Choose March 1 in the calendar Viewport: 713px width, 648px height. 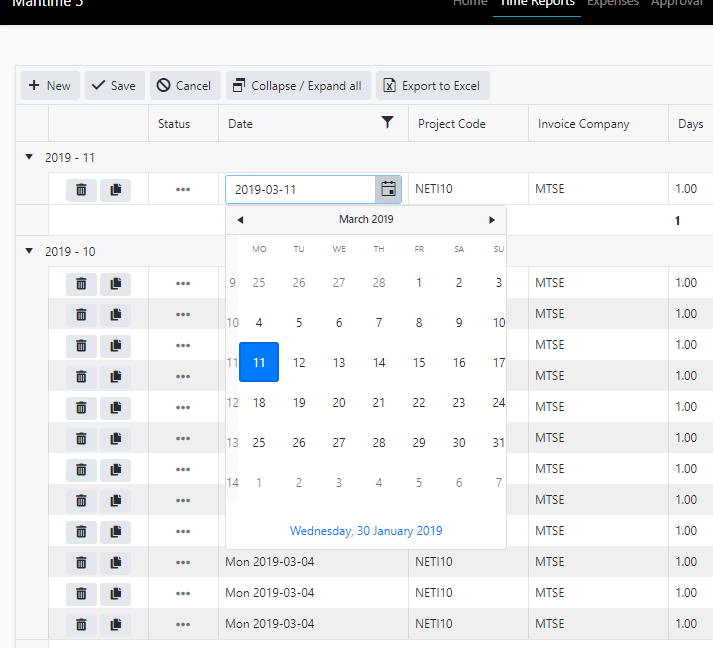pyautogui.click(x=419, y=282)
